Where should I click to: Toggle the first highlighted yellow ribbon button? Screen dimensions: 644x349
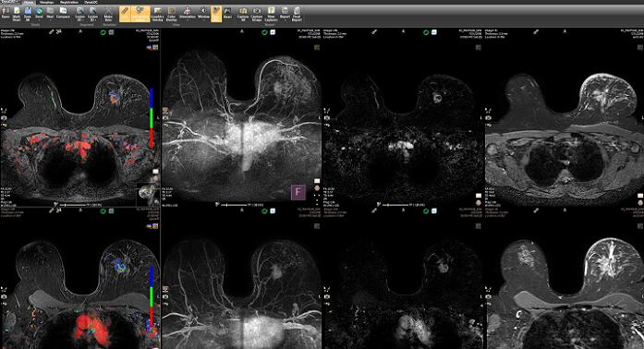125,14
